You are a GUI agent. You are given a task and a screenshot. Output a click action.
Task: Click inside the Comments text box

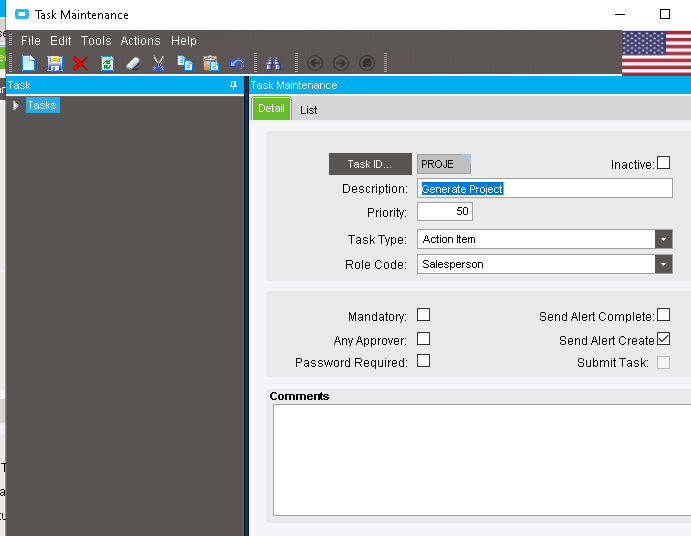coord(482,460)
